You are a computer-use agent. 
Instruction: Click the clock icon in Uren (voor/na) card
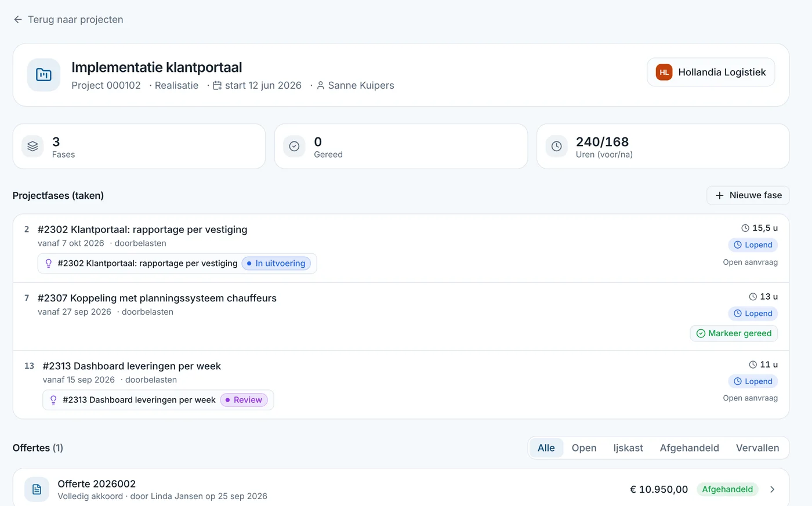point(556,147)
